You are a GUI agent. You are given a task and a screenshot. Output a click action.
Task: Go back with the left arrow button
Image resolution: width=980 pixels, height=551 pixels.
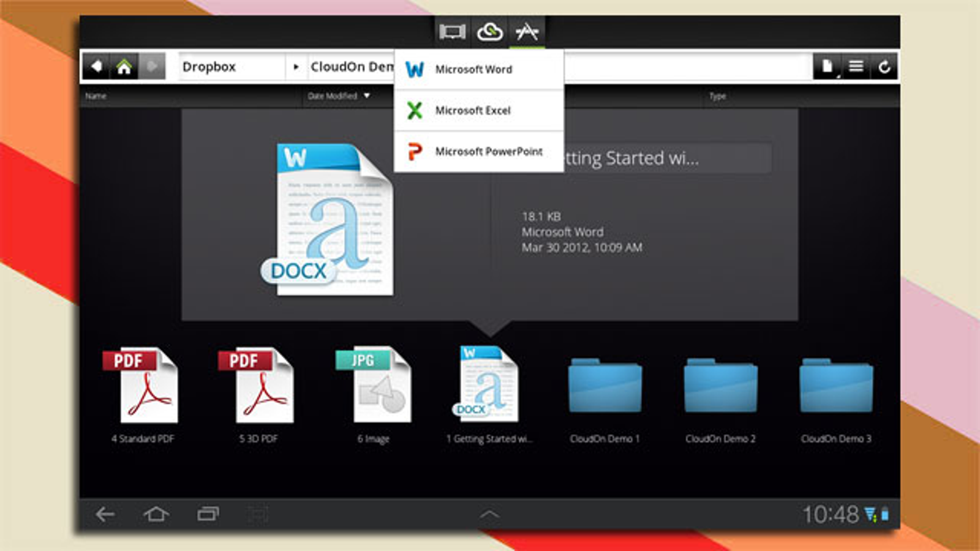[96, 66]
